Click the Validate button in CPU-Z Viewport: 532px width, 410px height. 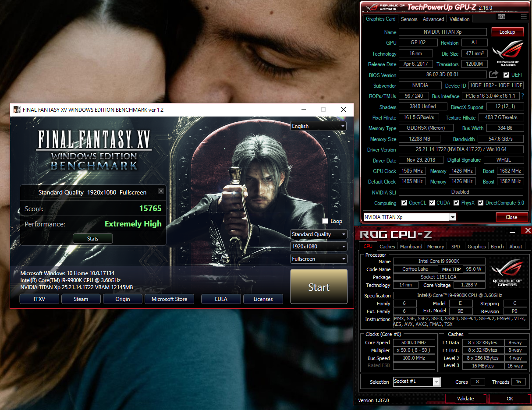tap(465, 398)
